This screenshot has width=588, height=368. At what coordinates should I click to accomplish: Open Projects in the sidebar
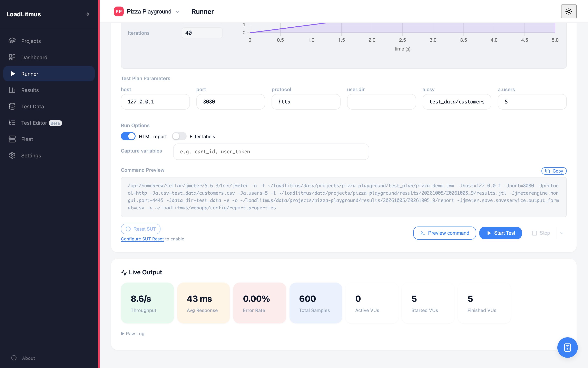[49, 41]
